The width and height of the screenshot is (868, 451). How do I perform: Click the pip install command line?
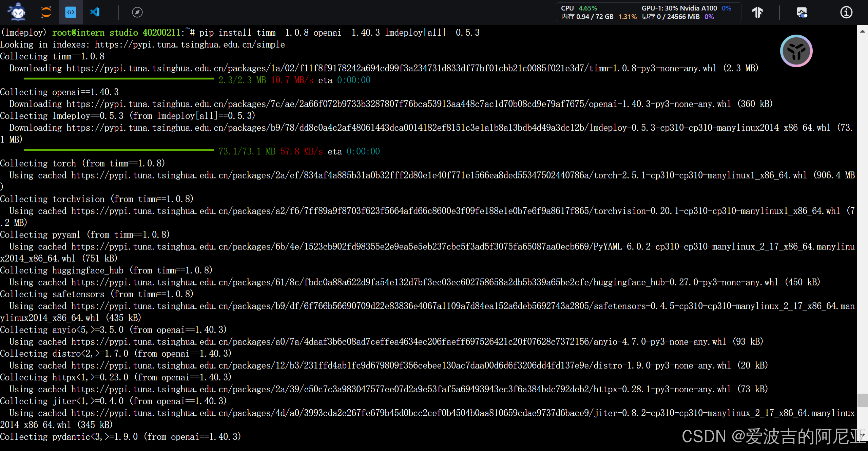point(339,33)
